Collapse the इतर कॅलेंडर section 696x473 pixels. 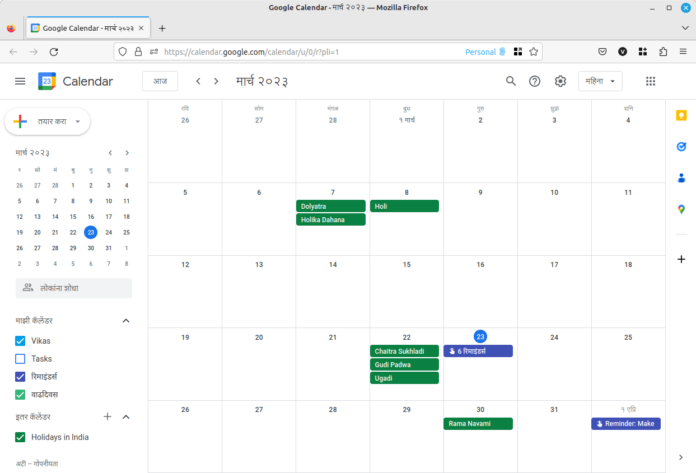126,417
